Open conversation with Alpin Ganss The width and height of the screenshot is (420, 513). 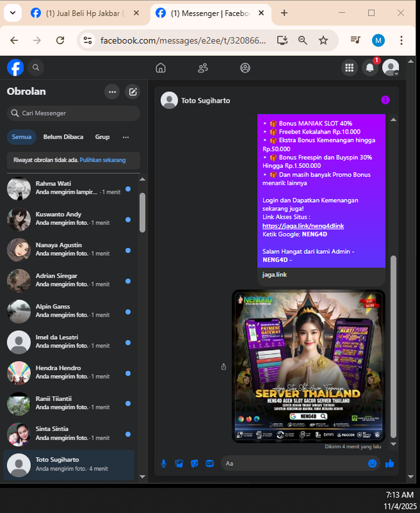69,312
